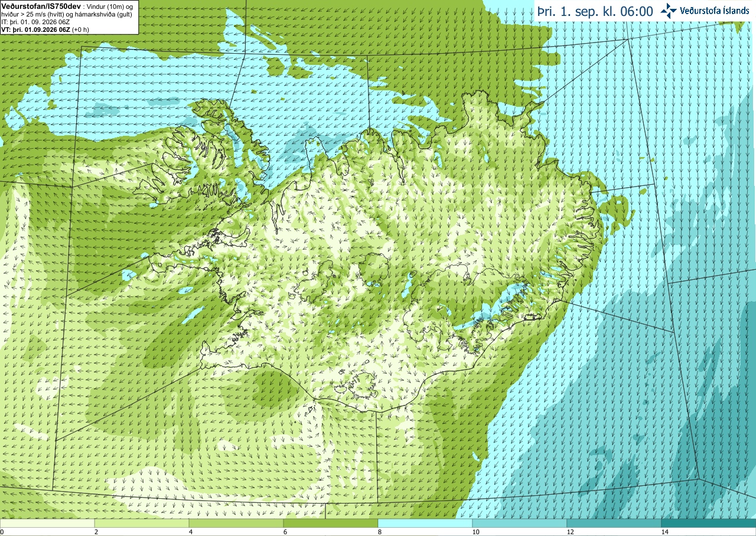Pick the medium green 4–6 legend swatch
The height and width of the screenshot is (536, 756).
coord(236,523)
